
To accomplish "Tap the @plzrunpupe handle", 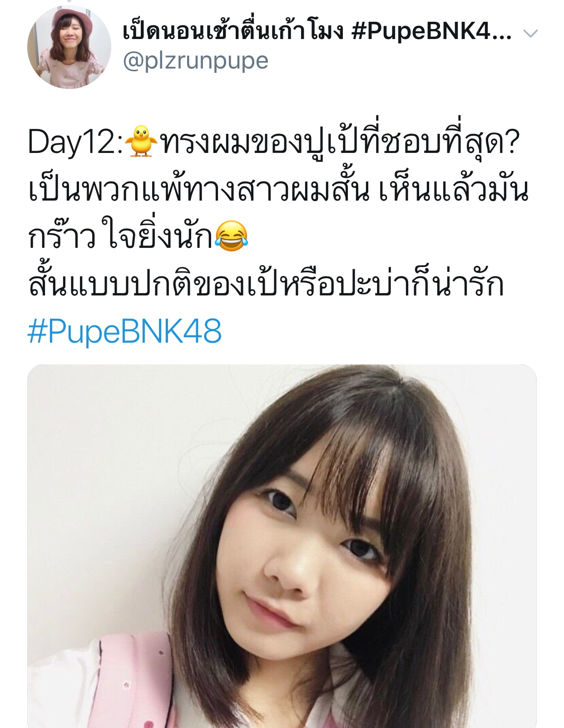I will pos(196,61).
